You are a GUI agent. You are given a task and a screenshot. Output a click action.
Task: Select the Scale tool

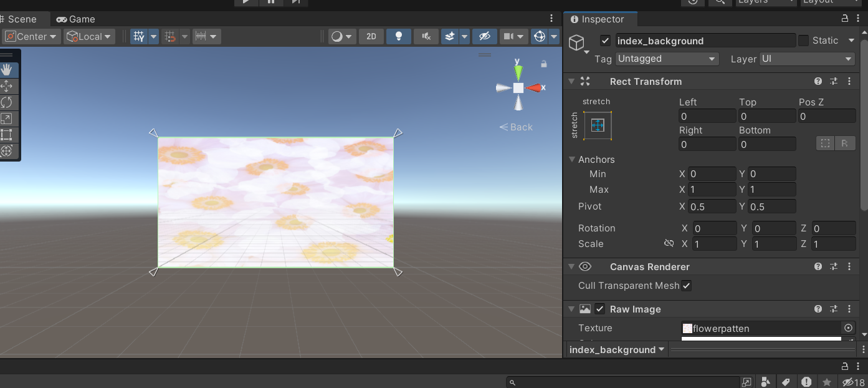click(7, 119)
